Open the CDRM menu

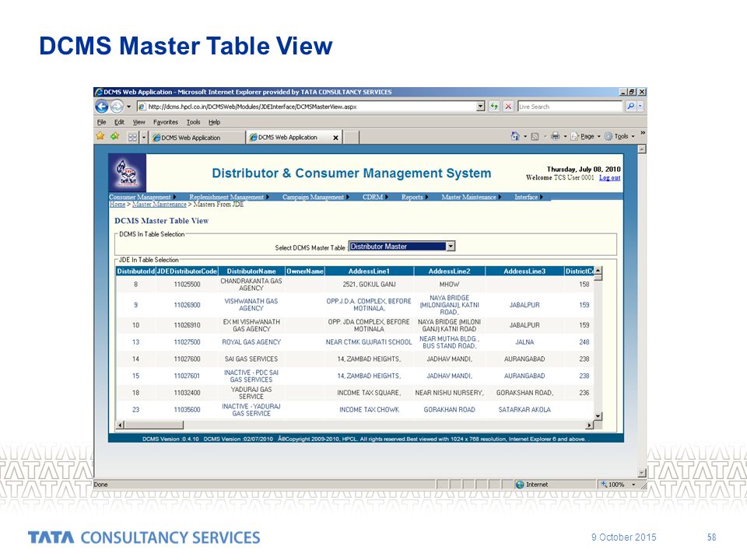375,197
